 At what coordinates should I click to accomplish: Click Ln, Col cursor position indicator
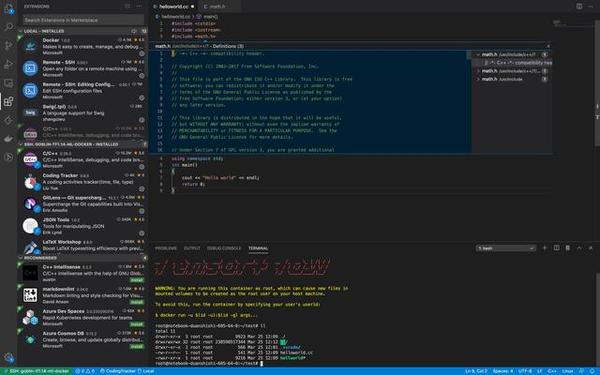pos(476,371)
